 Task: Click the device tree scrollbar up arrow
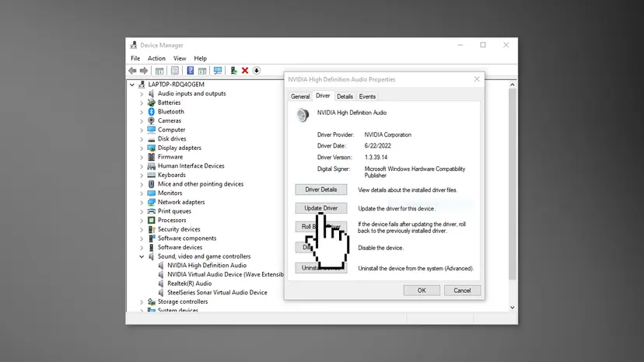512,85
